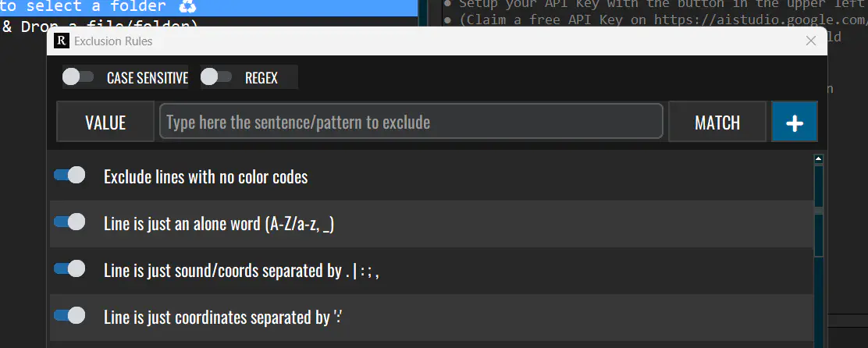Enable the Case Sensitive toggle switch

[x=78, y=76]
